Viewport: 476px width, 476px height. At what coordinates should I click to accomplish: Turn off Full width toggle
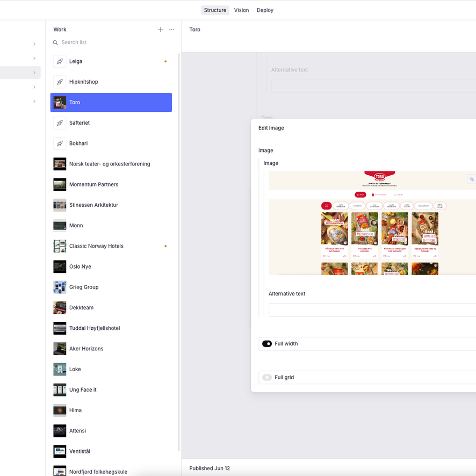pyautogui.click(x=267, y=344)
